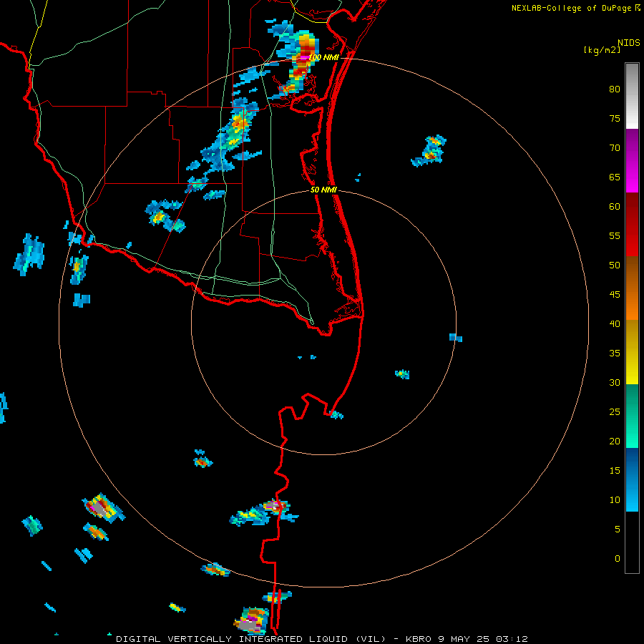Viewport: 644px width, 644px height.
Task: Click the scale value 75
Action: [x=615, y=118]
